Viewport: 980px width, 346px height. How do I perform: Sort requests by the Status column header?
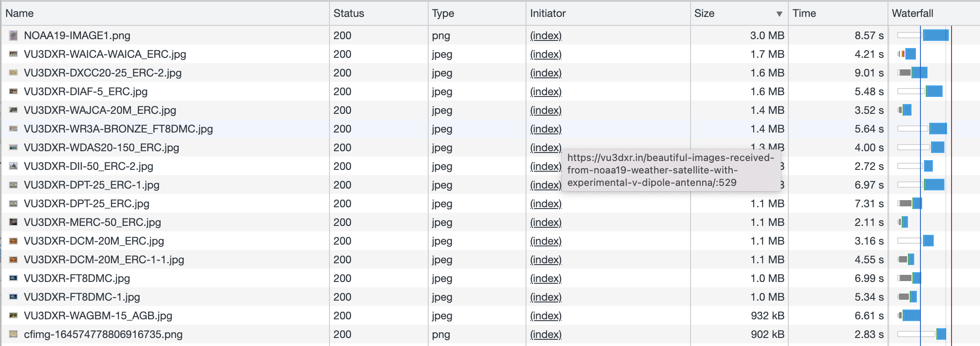[x=349, y=13]
